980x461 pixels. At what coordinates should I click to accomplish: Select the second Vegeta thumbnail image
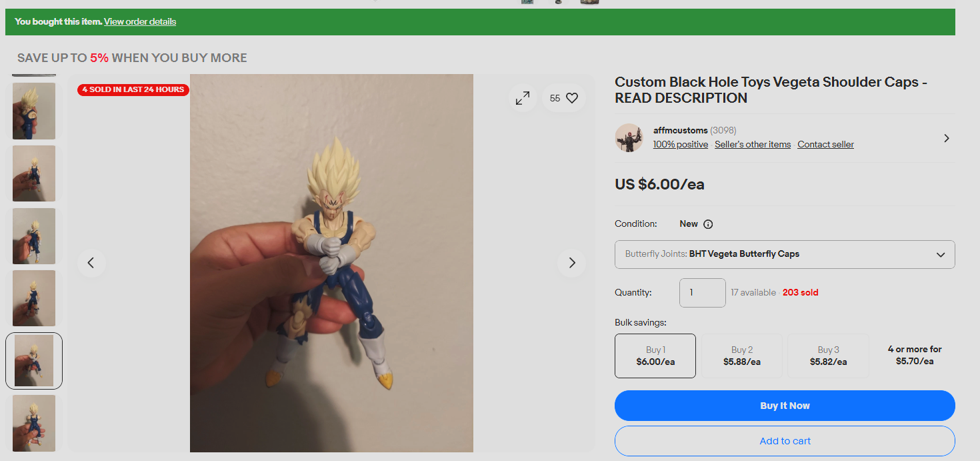(x=34, y=173)
